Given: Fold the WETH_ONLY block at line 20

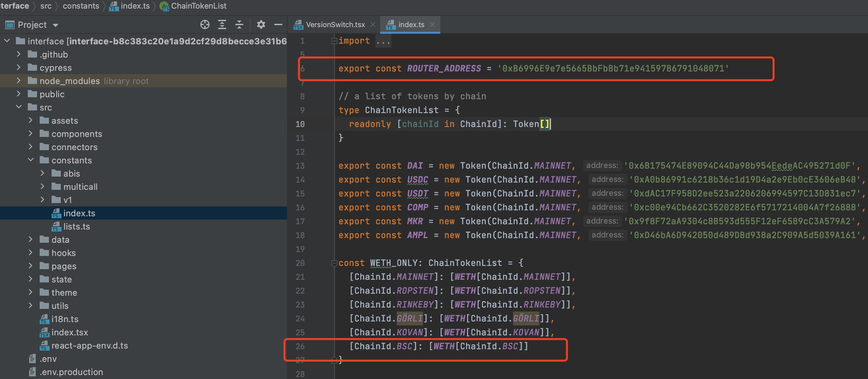Looking at the screenshot, I should [334, 263].
